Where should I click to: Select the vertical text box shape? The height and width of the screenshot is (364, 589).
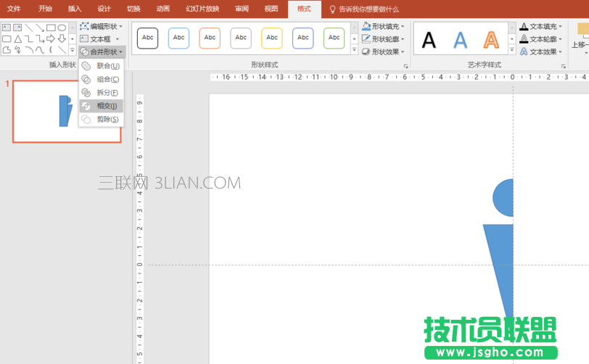click(17, 28)
